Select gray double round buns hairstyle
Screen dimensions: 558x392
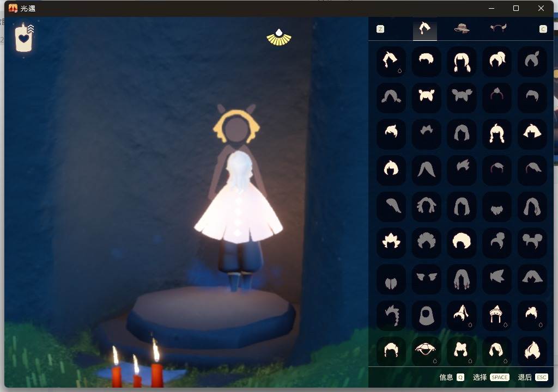click(532, 243)
